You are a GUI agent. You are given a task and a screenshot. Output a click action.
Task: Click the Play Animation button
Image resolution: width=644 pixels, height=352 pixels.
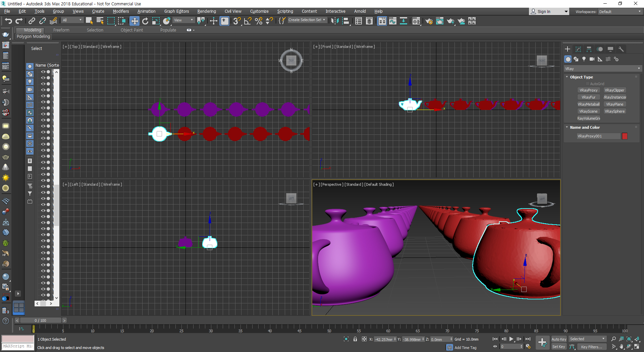511,339
